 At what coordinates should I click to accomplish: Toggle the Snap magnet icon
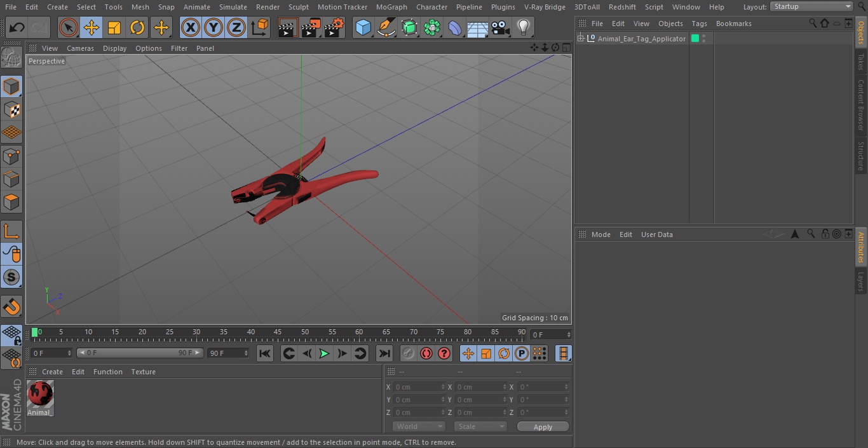click(11, 307)
